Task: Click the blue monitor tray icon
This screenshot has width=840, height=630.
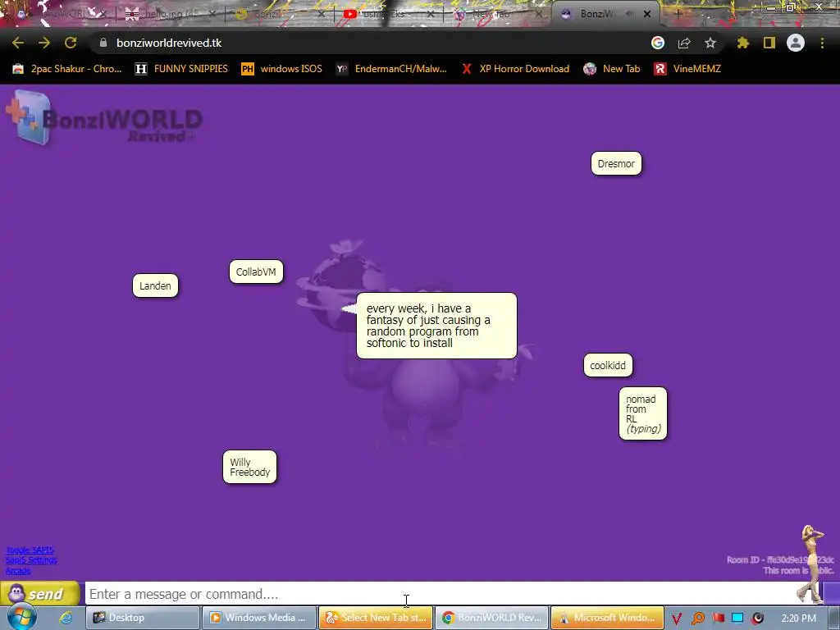Action: [x=737, y=618]
